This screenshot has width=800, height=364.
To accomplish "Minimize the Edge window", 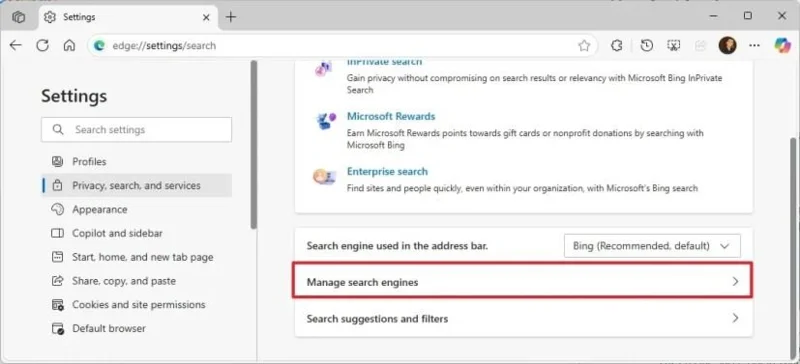I will [x=713, y=16].
